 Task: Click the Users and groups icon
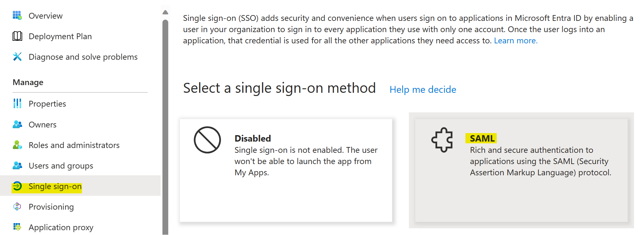[x=17, y=165]
